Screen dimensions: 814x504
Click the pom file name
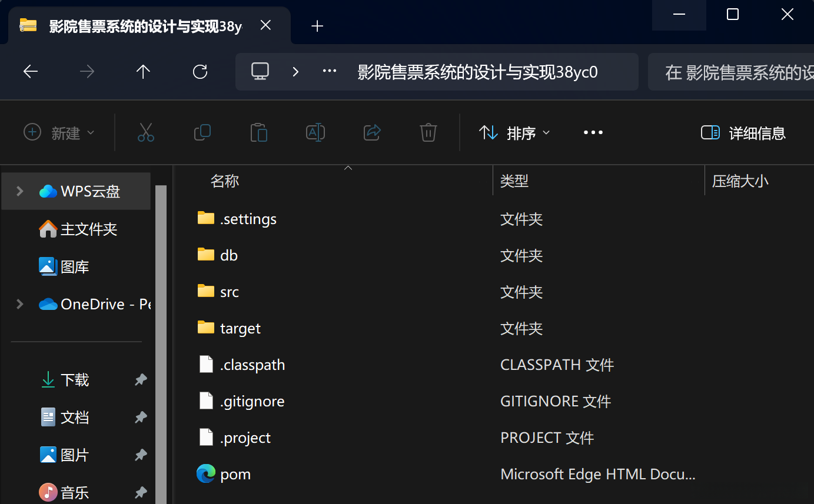(235, 475)
